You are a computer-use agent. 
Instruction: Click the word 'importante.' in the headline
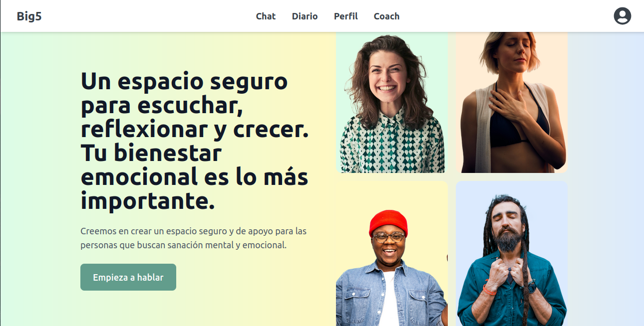click(x=148, y=201)
